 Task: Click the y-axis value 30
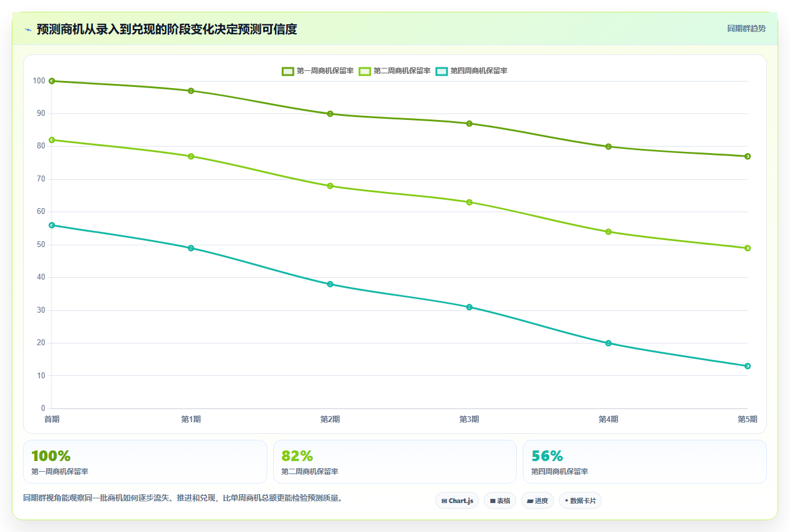point(41,310)
